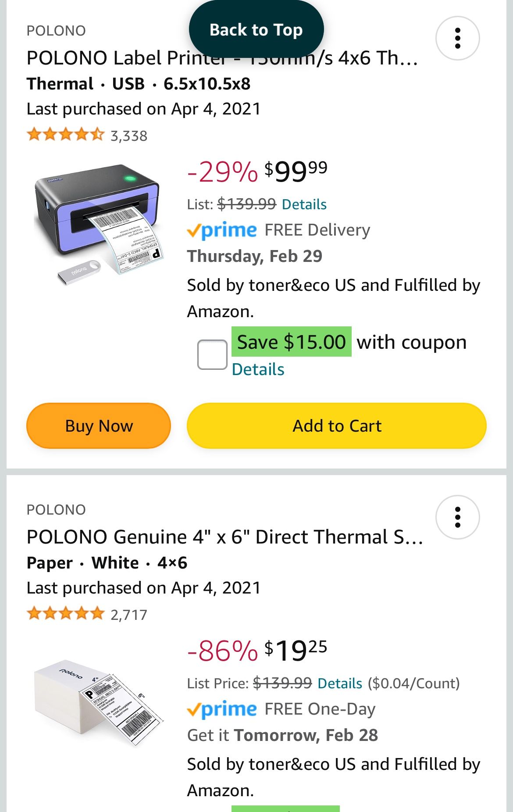Tap the Save $15.00 green coupon badge
The height and width of the screenshot is (812, 513).
tap(291, 342)
